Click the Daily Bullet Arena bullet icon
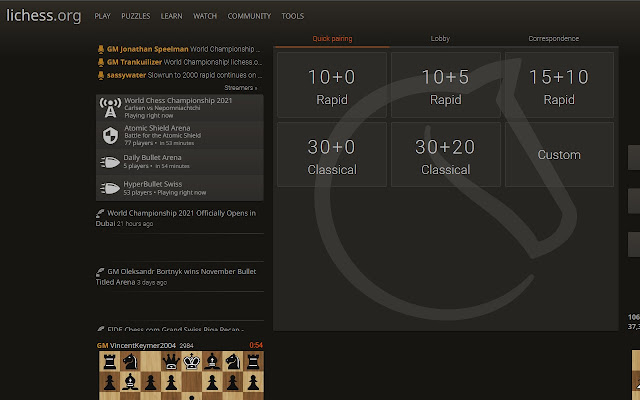640x400 pixels. (x=110, y=162)
